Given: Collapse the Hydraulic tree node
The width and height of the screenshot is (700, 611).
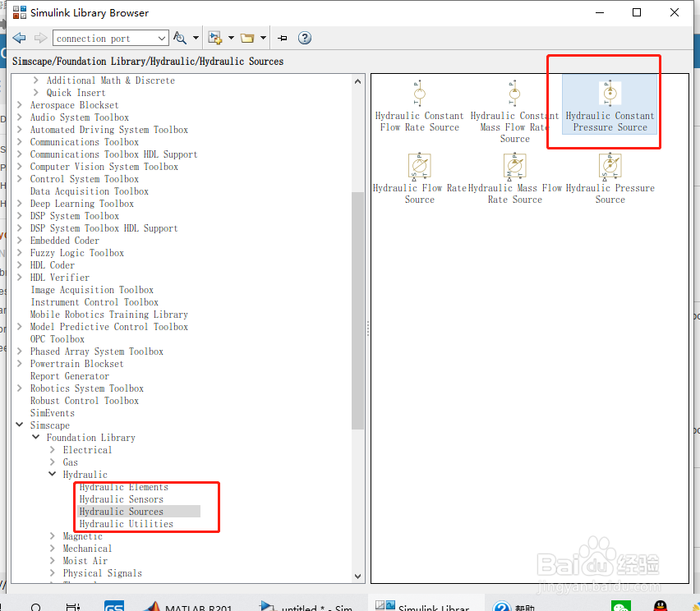Looking at the screenshot, I should click(x=53, y=474).
